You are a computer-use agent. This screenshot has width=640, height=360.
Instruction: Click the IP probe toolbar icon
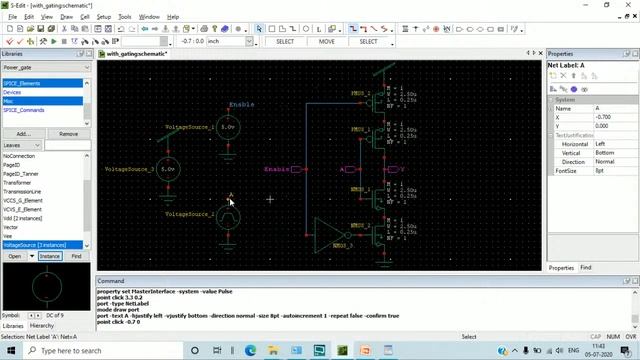[x=116, y=41]
